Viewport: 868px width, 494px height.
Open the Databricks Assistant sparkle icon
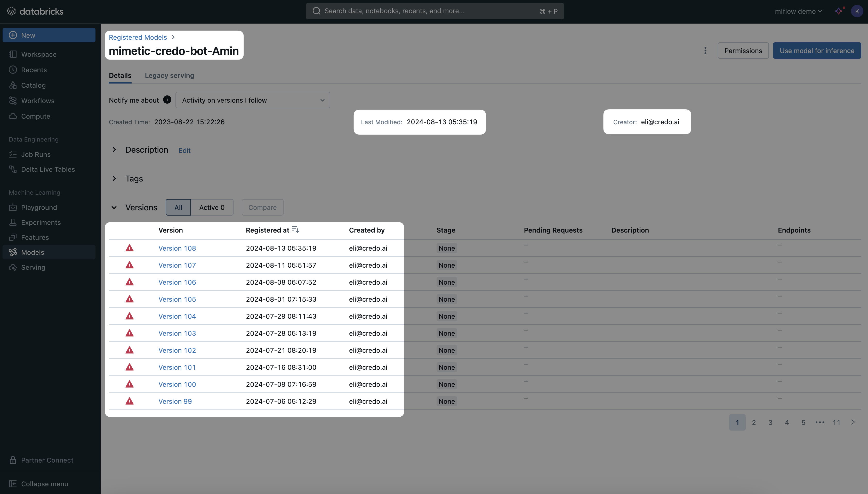pos(839,11)
